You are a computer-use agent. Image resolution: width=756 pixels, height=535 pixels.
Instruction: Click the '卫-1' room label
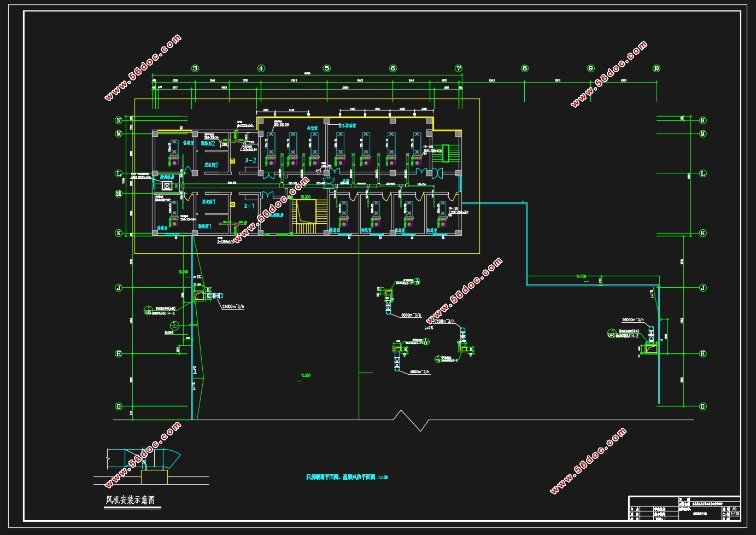(249, 206)
